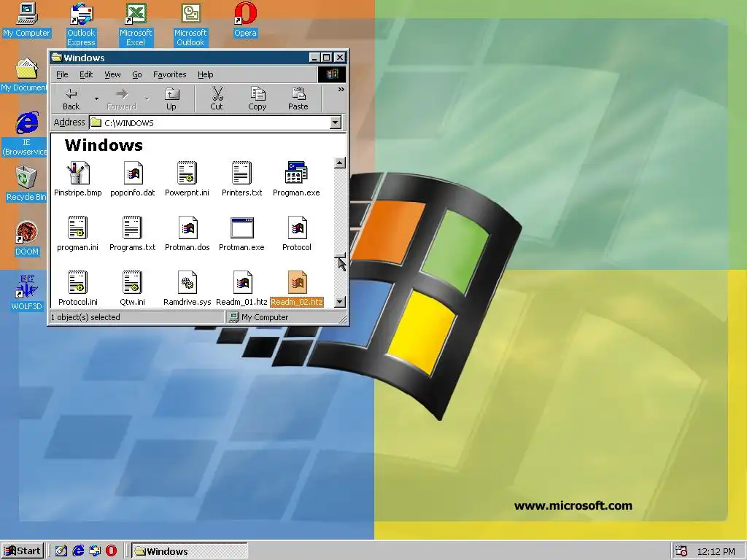
Task: Select highlighted Readm_02.htz file
Action: [296, 289]
